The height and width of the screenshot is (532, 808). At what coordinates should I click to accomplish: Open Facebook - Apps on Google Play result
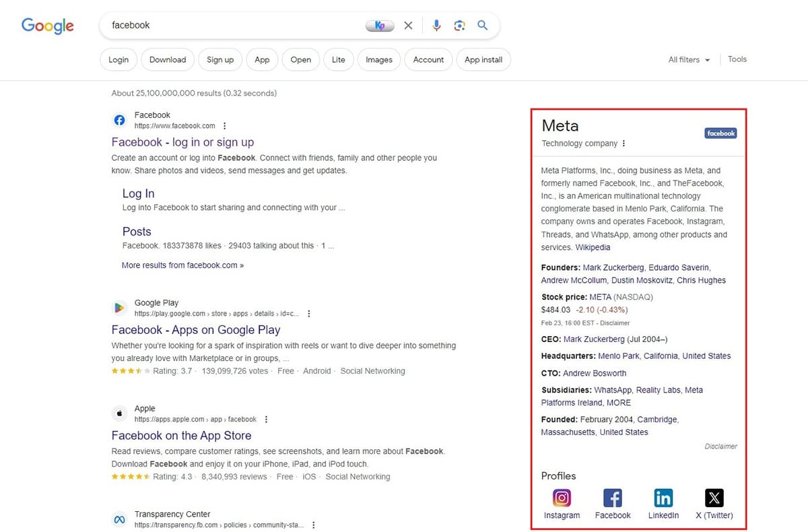coord(196,330)
